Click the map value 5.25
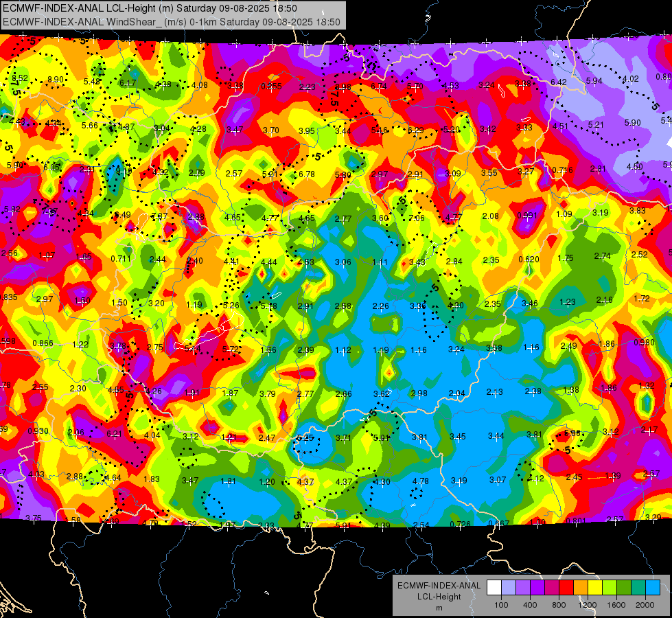 pos(305,438)
